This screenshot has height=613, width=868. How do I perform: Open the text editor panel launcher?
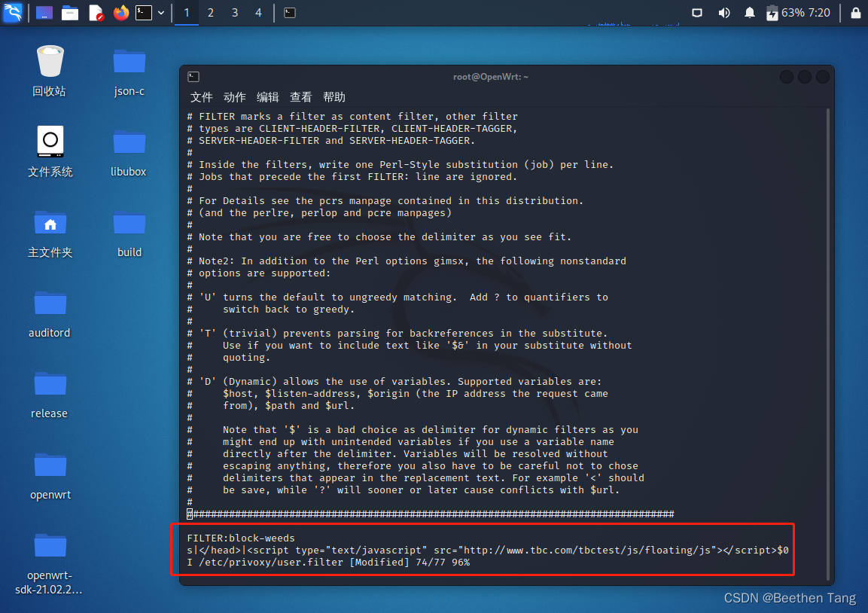click(96, 13)
